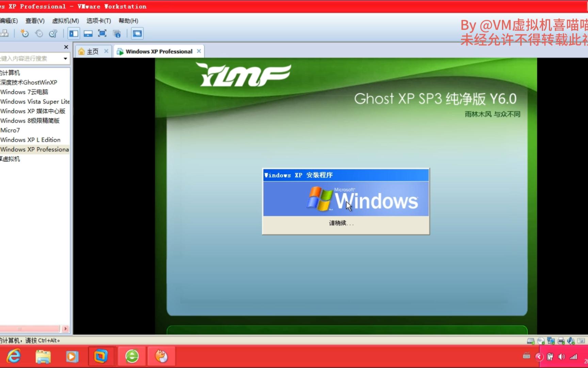Click the Windows XP 安装程序 dialog title bar
The image size is (588, 368).
click(346, 175)
